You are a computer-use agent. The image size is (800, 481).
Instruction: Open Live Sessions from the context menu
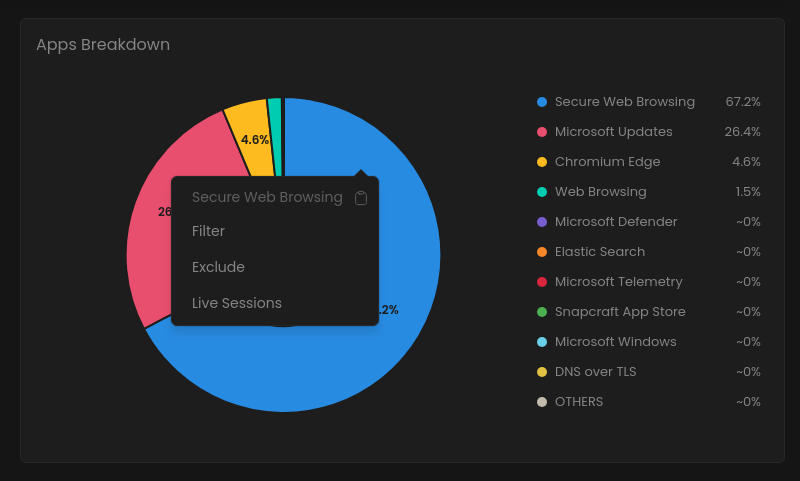tap(237, 303)
